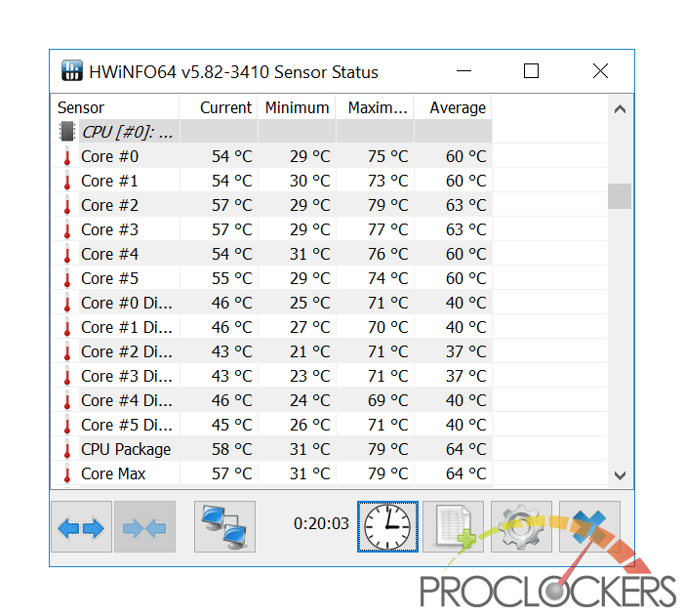Screen dimensions: 684x616
Task: Click thermometer icon beside Core #0 row
Action: 67,156
